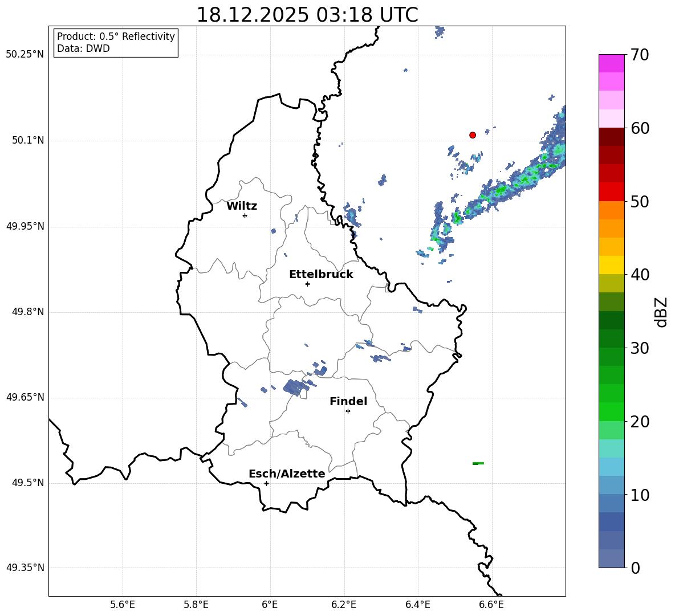Click the Findel station cross marker
Screen dimensions: 675x616
(x=348, y=411)
